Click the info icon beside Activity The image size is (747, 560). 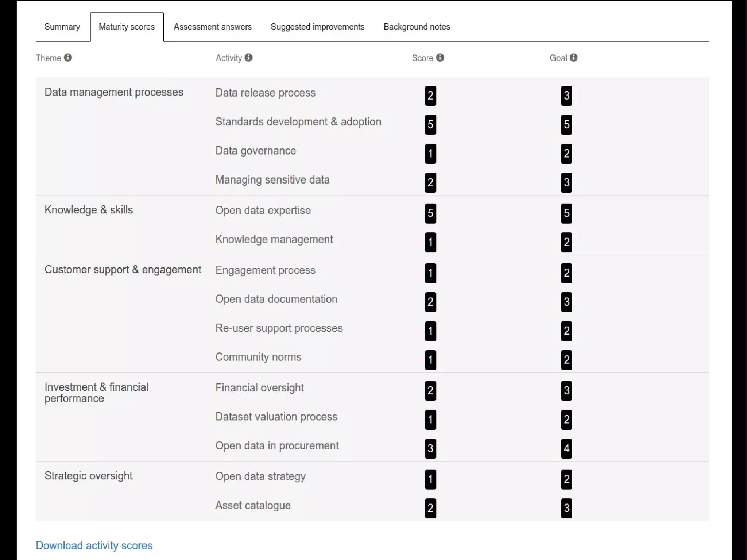click(x=248, y=58)
